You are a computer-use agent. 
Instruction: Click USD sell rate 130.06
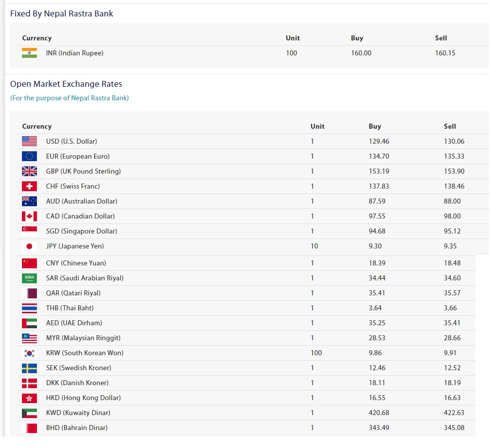point(454,142)
